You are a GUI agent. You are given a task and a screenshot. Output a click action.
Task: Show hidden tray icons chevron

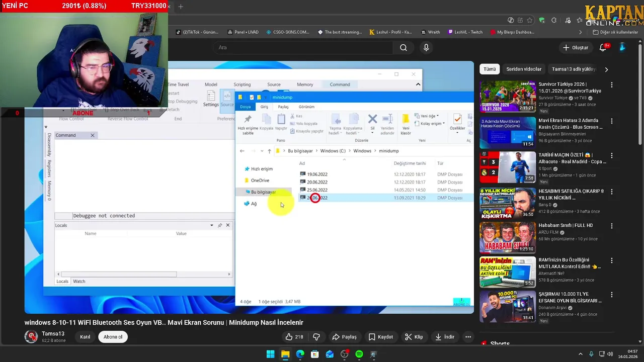point(580,354)
